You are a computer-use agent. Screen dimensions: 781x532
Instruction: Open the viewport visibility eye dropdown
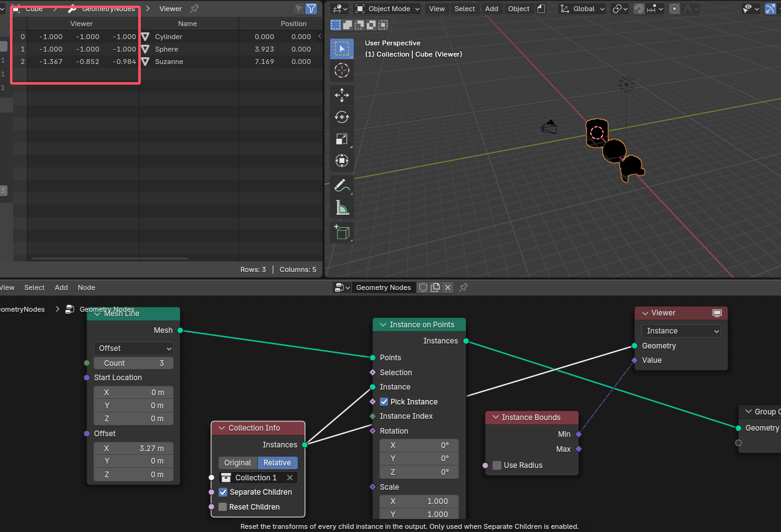point(751,9)
